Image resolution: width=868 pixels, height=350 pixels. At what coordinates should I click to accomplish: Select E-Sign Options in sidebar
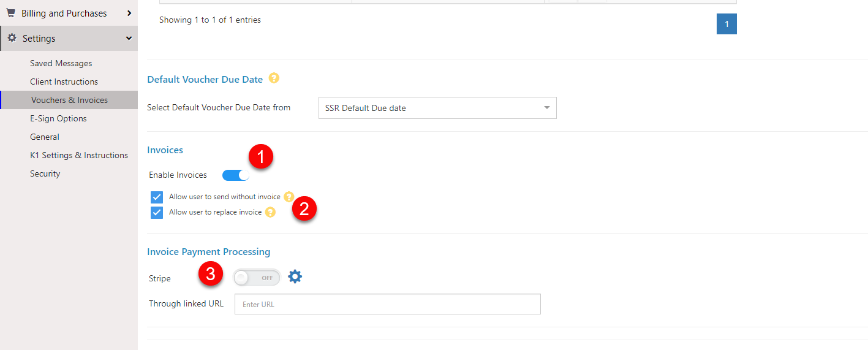(58, 118)
